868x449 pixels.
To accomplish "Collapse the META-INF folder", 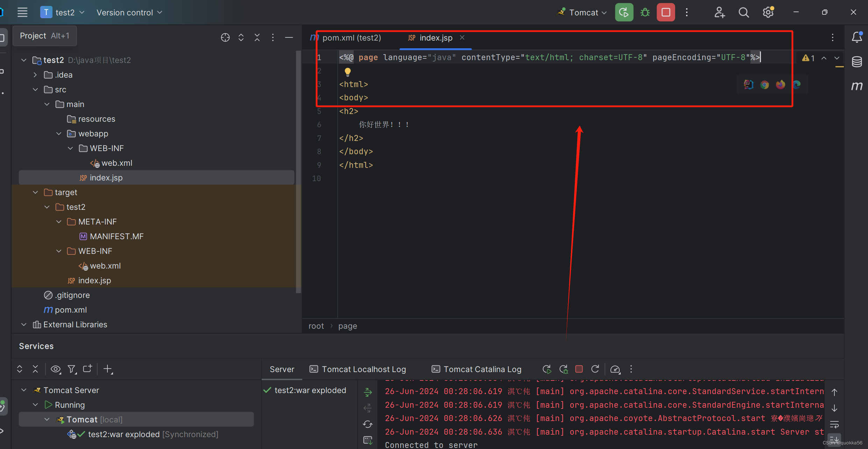I will (59, 222).
